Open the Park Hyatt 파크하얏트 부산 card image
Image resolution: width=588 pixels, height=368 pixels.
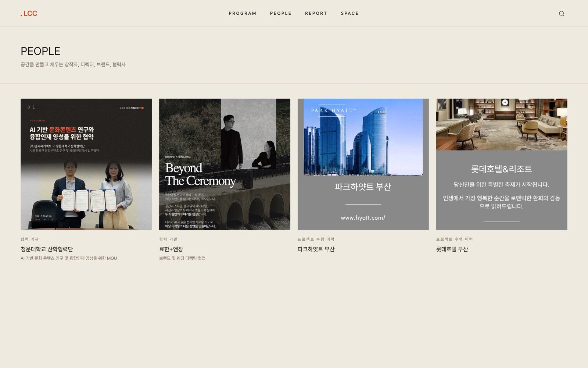363,164
